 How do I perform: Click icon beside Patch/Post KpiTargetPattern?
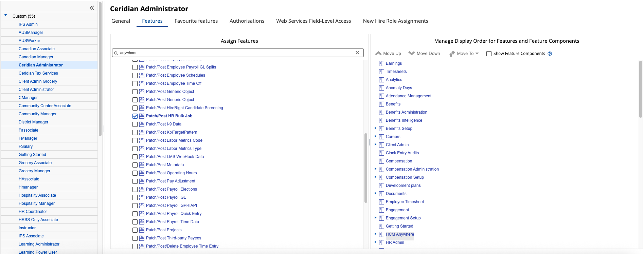[142, 132]
